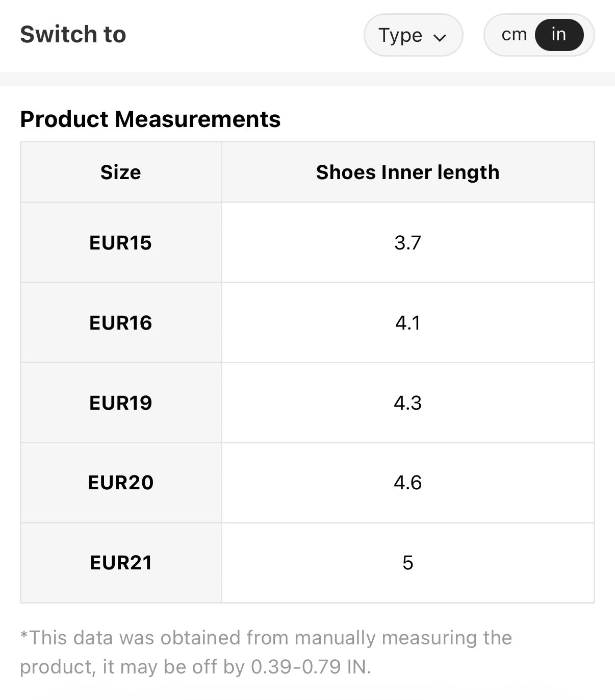Viewport: 615px width, 700px height.
Task: Click the 4.6 inner length value
Action: coord(407,483)
